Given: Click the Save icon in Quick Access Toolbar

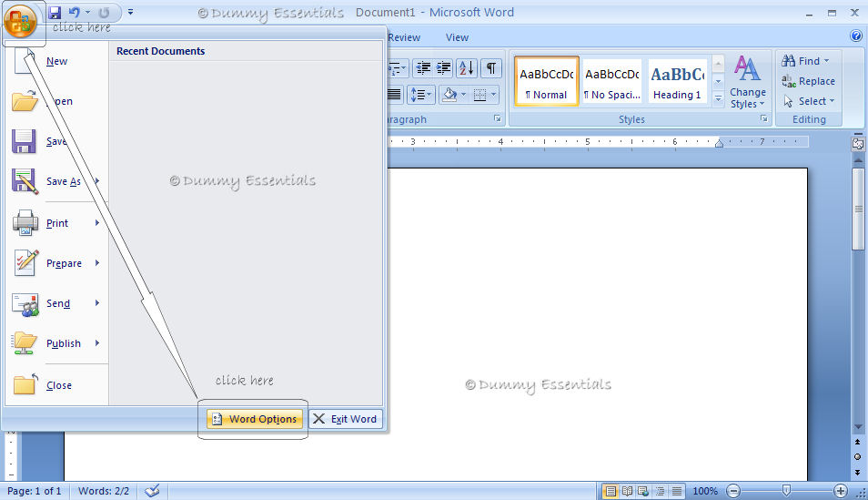Looking at the screenshot, I should coord(55,12).
